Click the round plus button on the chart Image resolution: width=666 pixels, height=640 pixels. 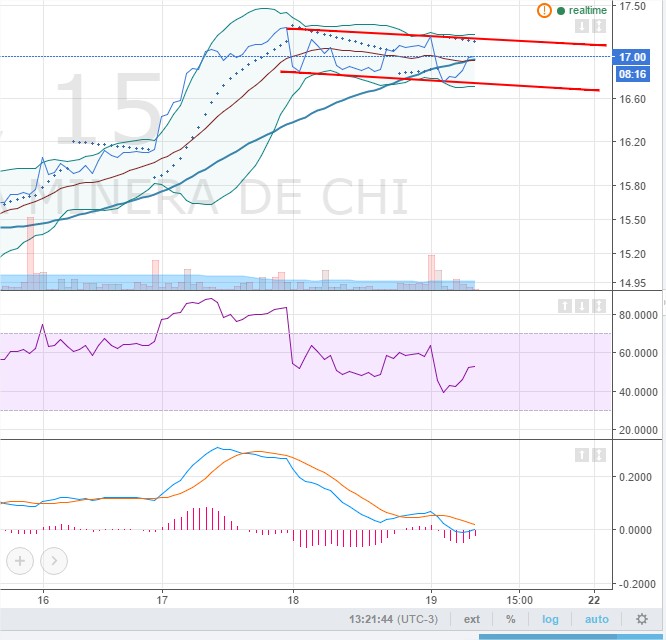pyautogui.click(x=19, y=561)
